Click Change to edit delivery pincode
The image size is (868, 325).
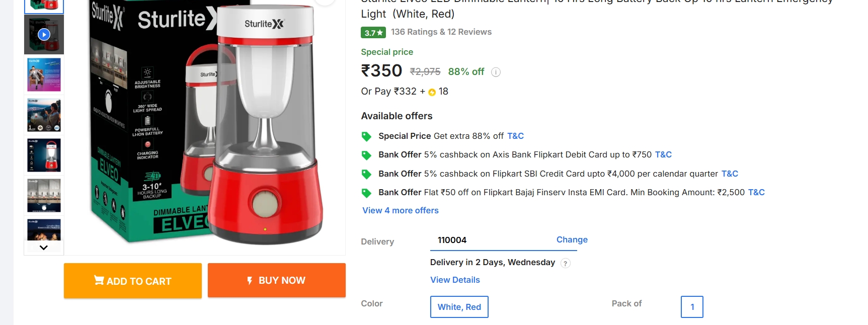(572, 239)
